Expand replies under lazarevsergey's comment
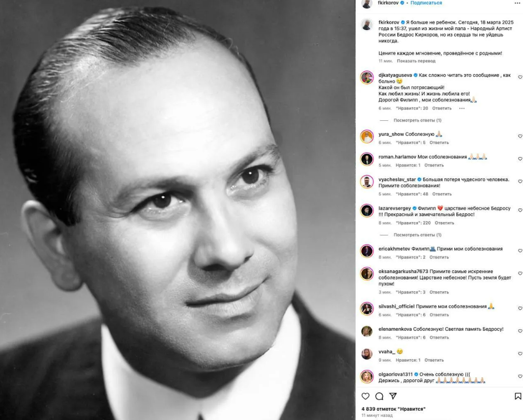This screenshot has width=523, height=420. pyautogui.click(x=417, y=235)
